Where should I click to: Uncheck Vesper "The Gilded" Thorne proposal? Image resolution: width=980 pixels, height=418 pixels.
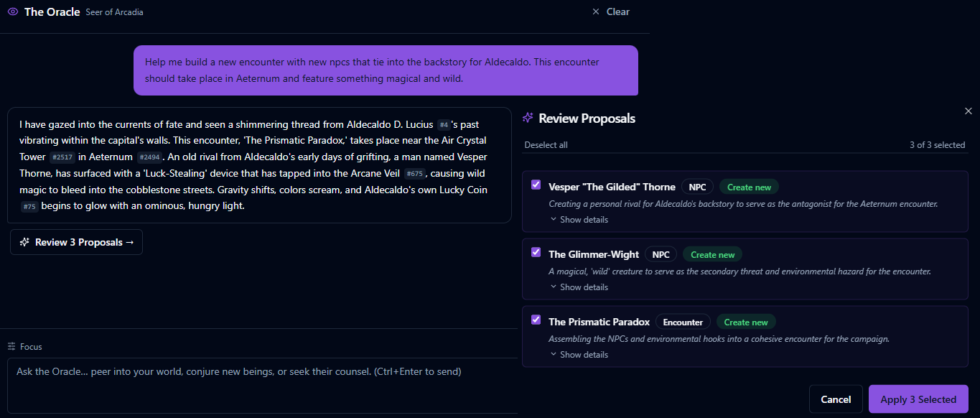(536, 185)
